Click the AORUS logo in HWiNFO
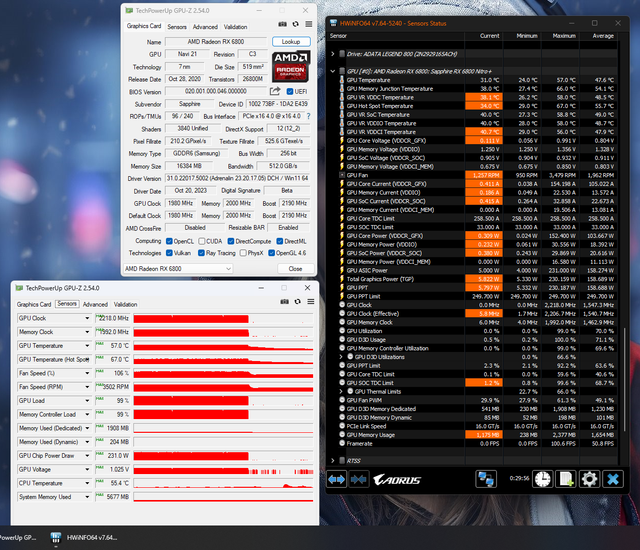Image resolution: width=640 pixels, height=550 pixels. [x=397, y=480]
